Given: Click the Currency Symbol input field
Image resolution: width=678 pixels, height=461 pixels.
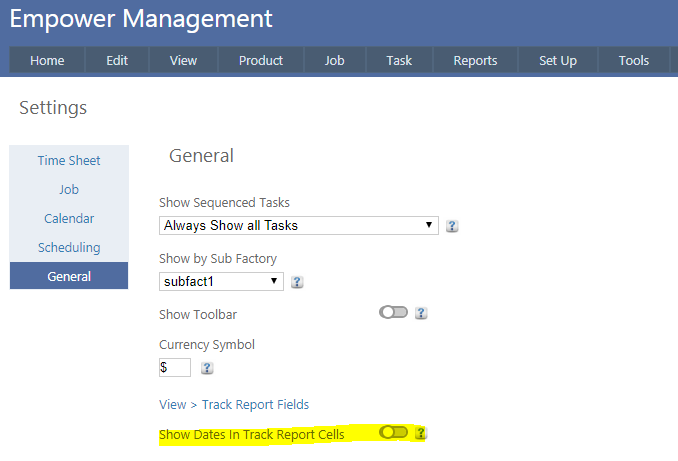Looking at the screenshot, I should (x=174, y=368).
